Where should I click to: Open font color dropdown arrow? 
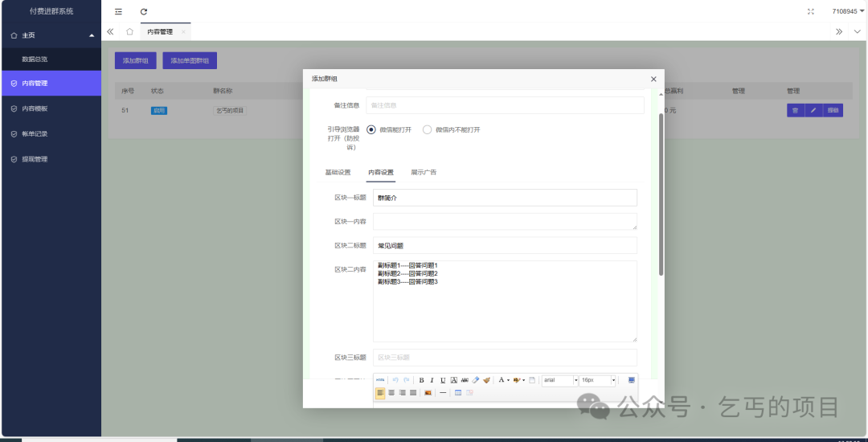(508, 381)
